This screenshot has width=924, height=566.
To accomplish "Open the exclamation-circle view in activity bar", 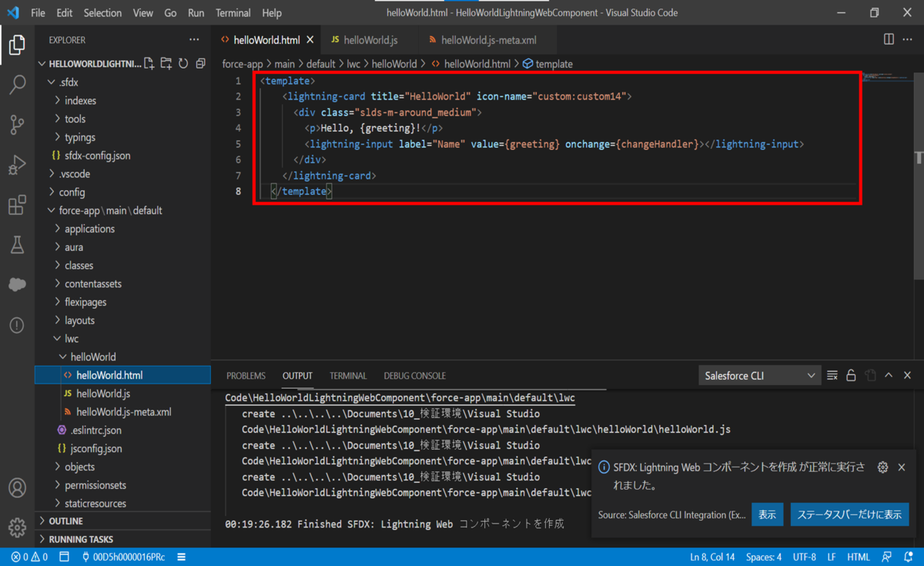I will pos(17,325).
